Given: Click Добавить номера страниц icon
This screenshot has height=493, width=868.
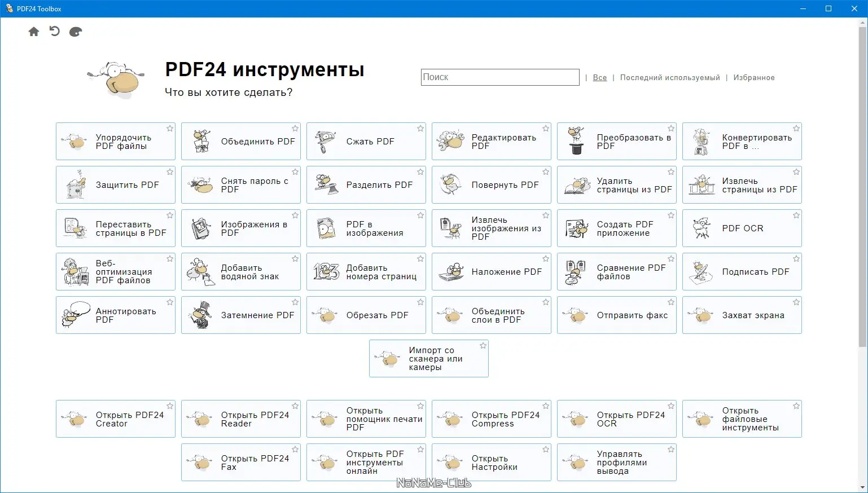Looking at the screenshot, I should (326, 272).
